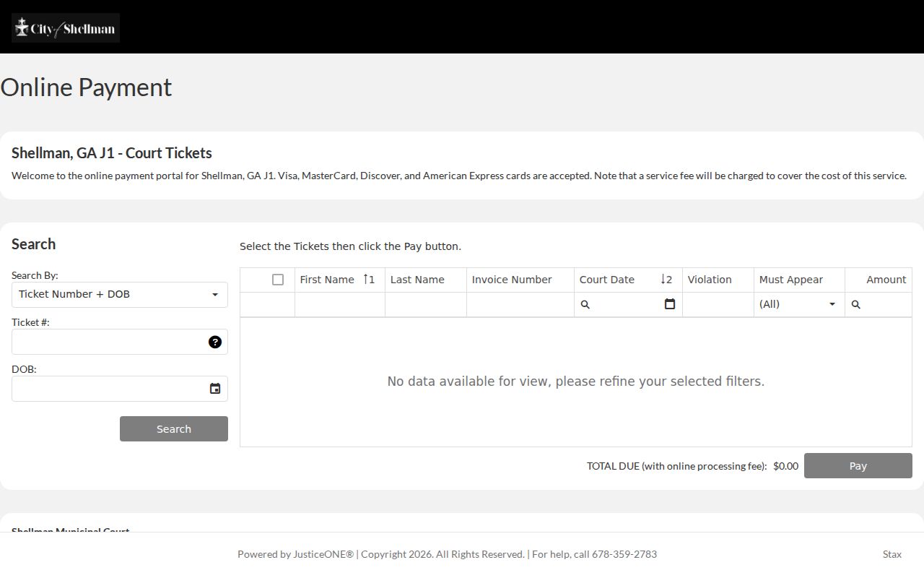Tick the select-all tickets checkbox

(278, 280)
